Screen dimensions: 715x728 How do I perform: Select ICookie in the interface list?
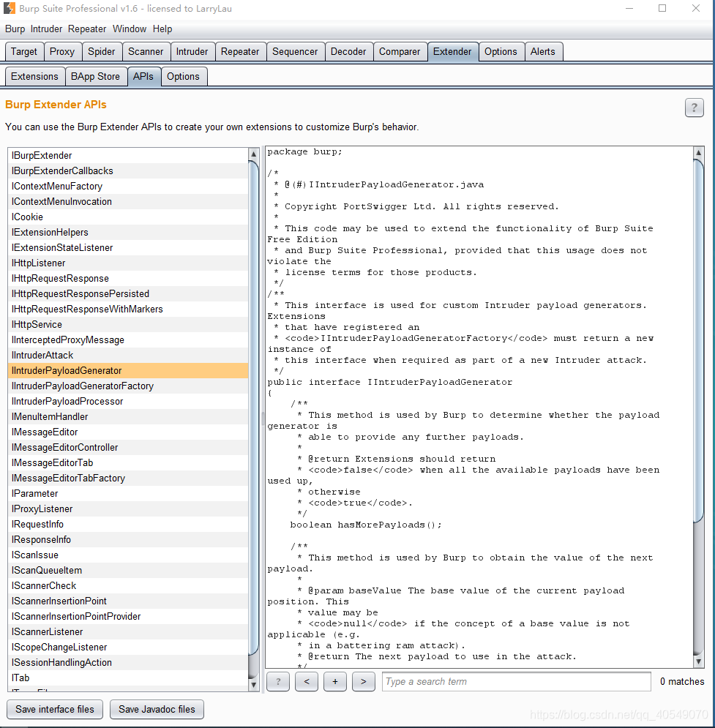128,217
